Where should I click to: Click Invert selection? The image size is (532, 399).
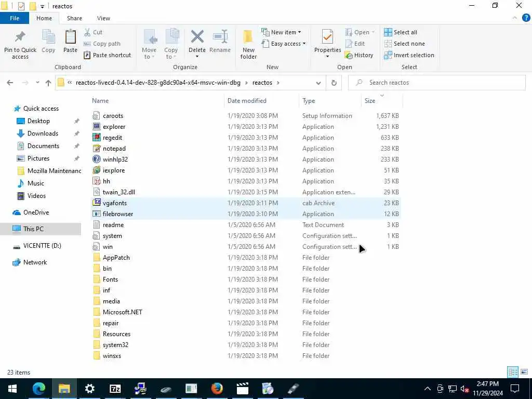tap(409, 55)
